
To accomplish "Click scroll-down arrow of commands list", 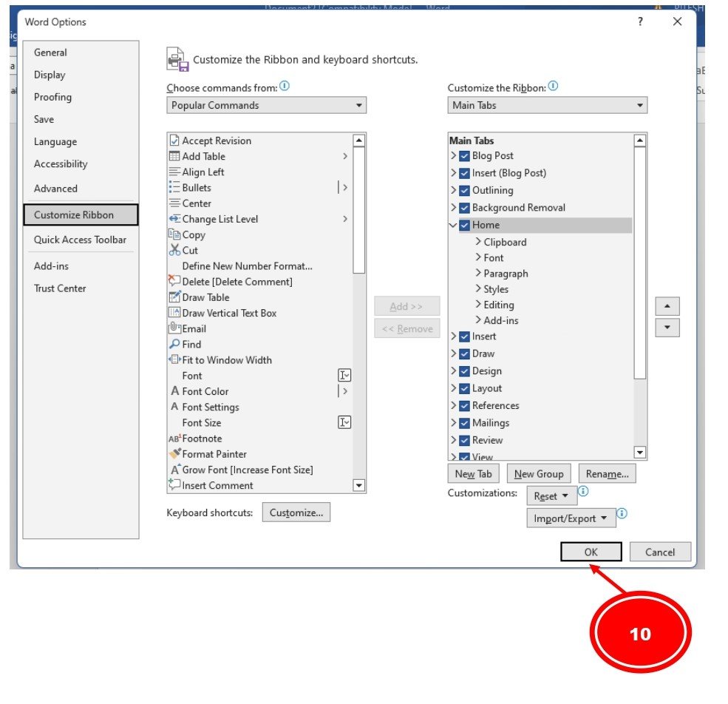I will pyautogui.click(x=359, y=486).
